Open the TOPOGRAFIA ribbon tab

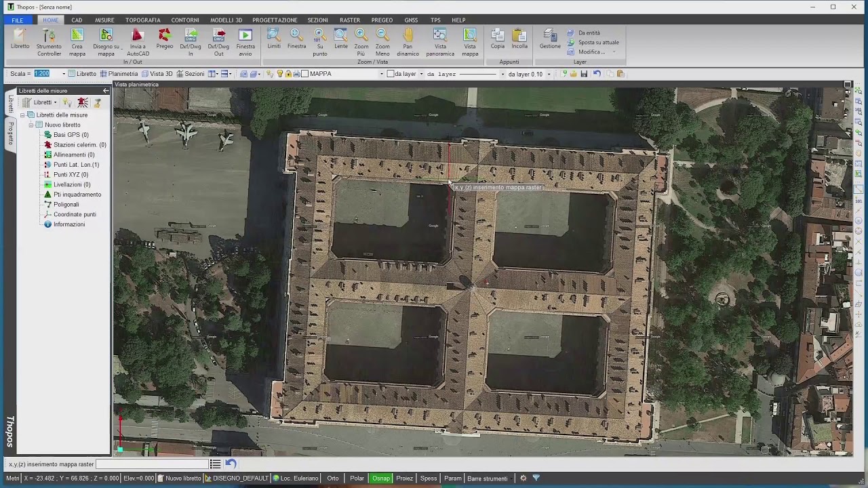coord(143,20)
